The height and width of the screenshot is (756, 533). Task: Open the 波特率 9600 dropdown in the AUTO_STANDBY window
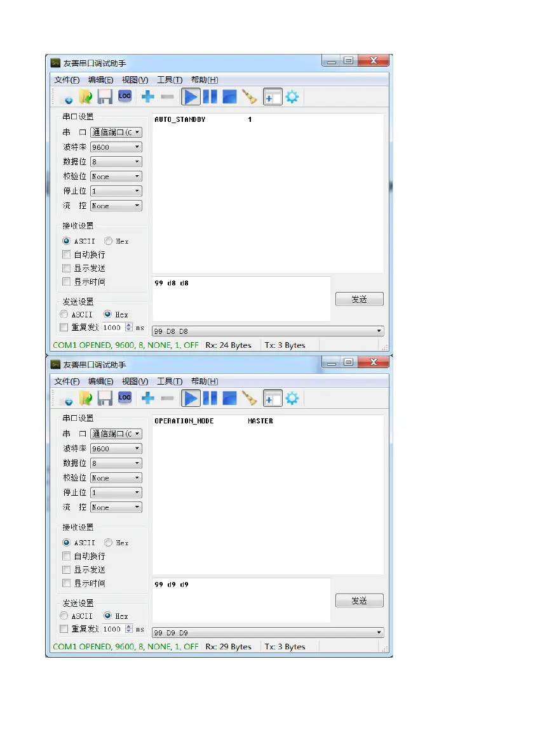click(x=116, y=147)
